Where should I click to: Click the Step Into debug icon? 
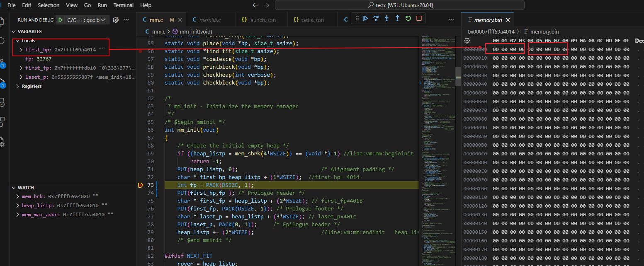[387, 19]
